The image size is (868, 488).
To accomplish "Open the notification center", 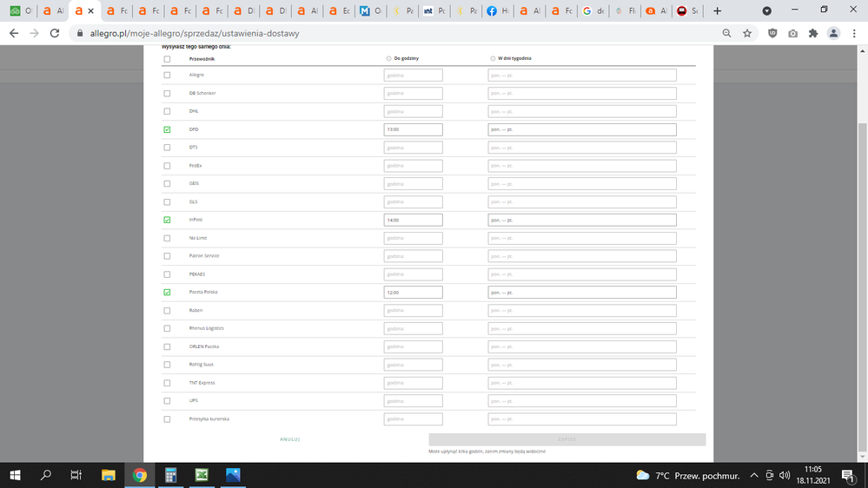I will point(848,475).
